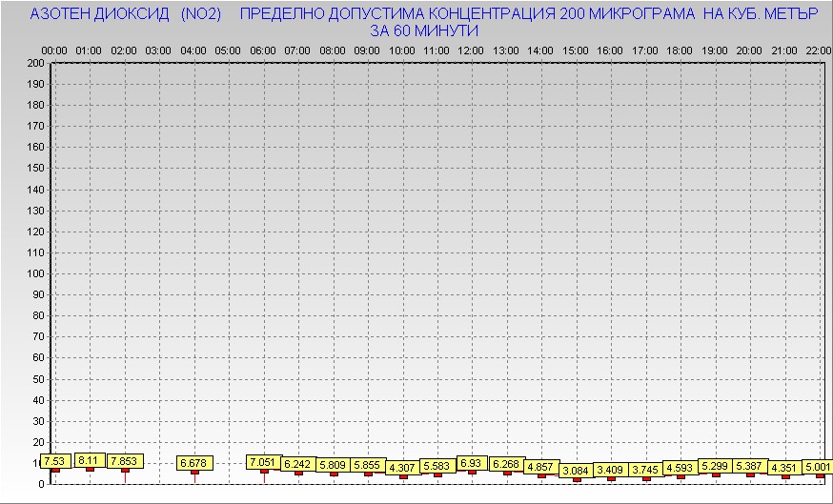The image size is (833, 504).
Task: Click the 5.299 data label
Action: coord(715,466)
